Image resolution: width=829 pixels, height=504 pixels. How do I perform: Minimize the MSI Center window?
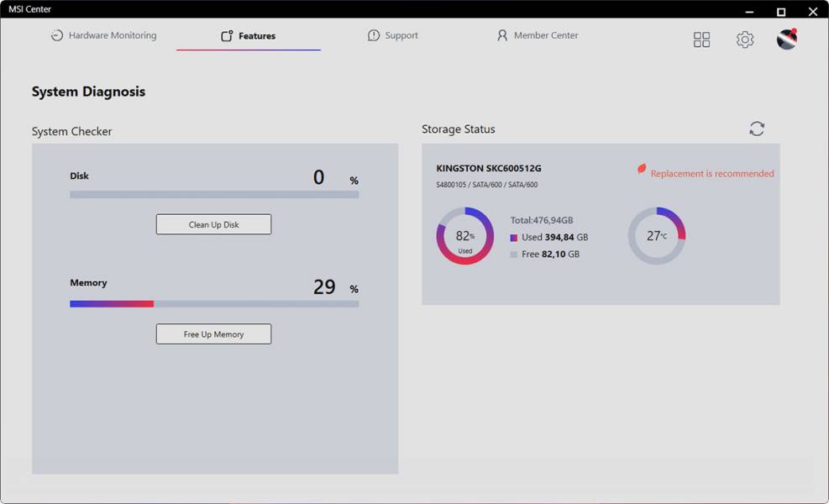[750, 11]
